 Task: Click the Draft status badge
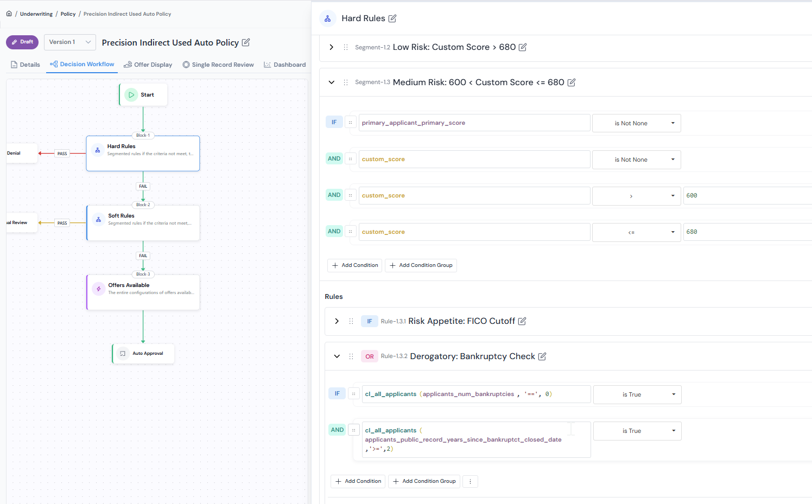22,42
